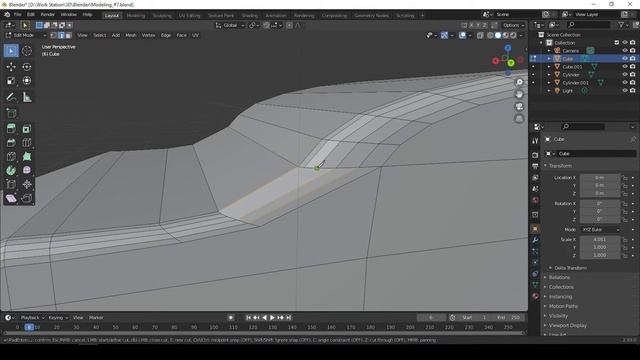Click the viewport zoom icon
This screenshot has width=640, height=360.
(x=519, y=82)
